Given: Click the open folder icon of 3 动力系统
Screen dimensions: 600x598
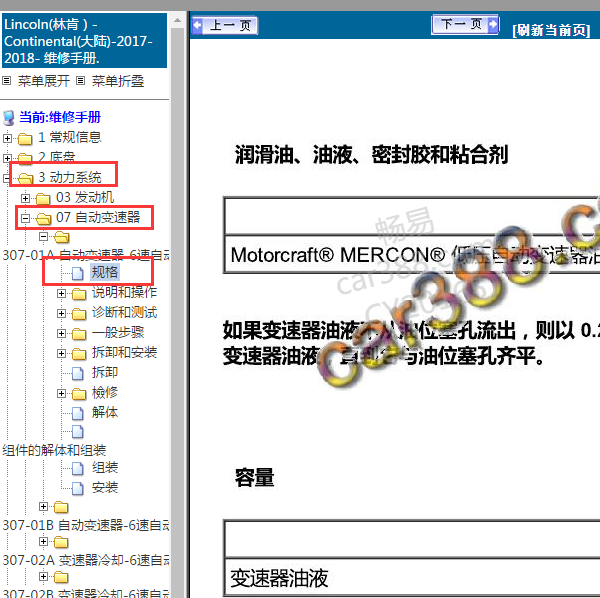Looking at the screenshot, I should (25, 178).
